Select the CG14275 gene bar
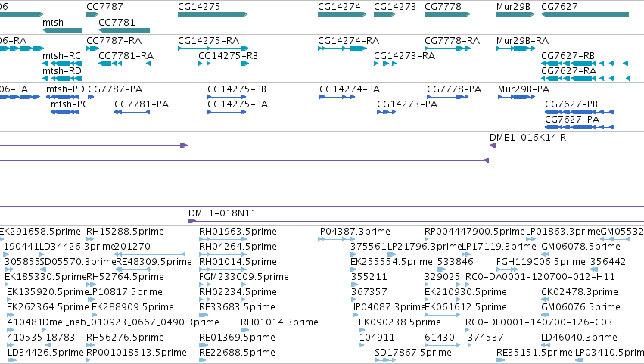The image size is (644, 364). click(213, 14)
